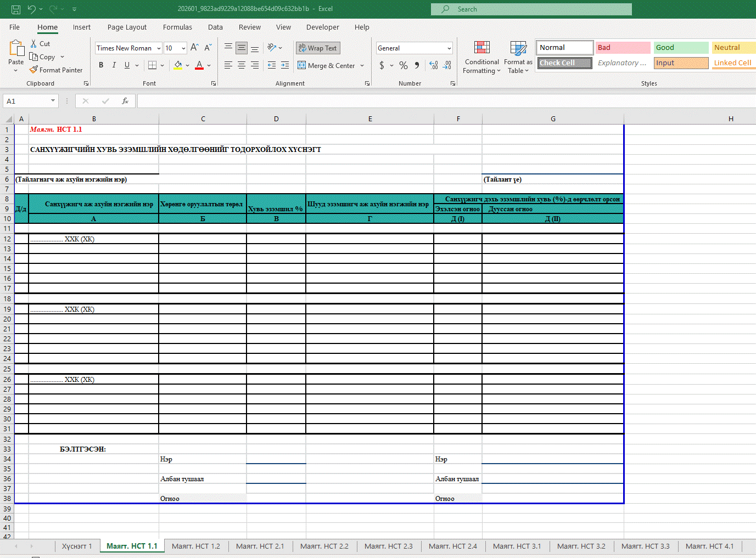Click the Percent Style icon
This screenshot has height=558, width=756.
coord(404,65)
